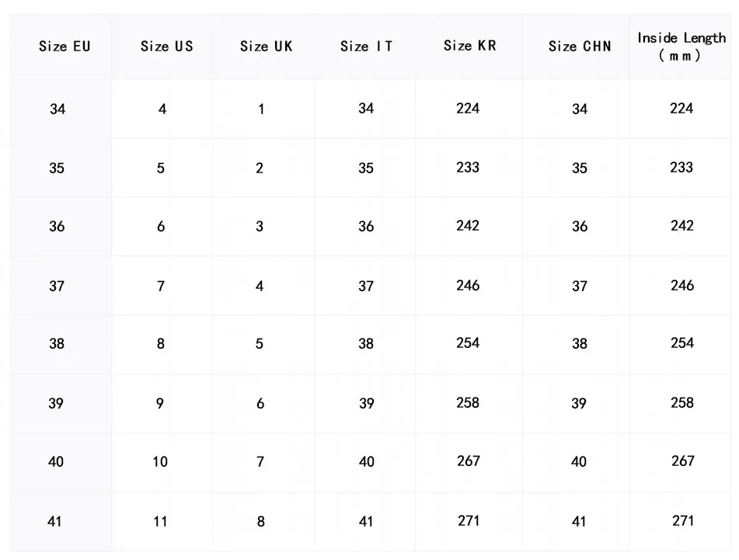739x560 pixels.
Task: Select 271 in the Inside Length column
Action: click(x=682, y=520)
